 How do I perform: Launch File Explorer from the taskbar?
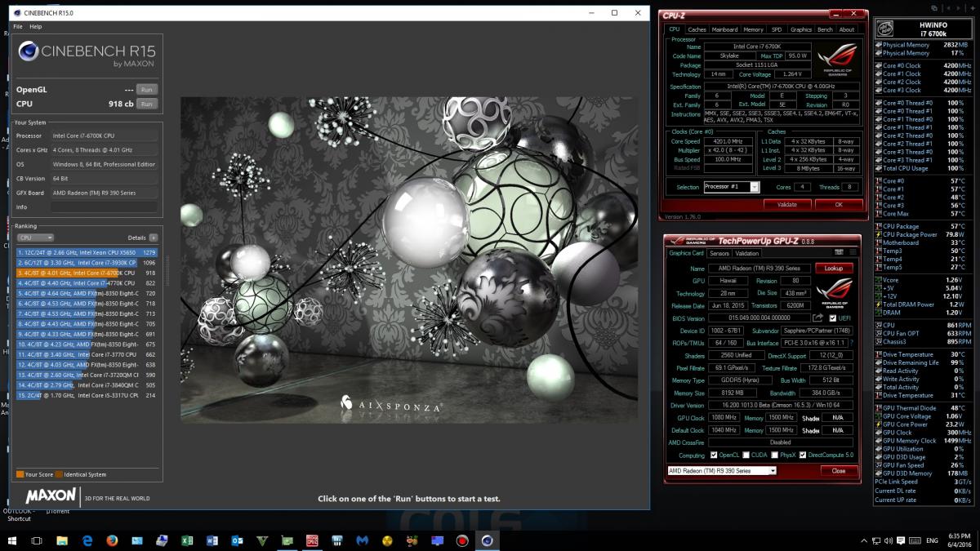62,540
